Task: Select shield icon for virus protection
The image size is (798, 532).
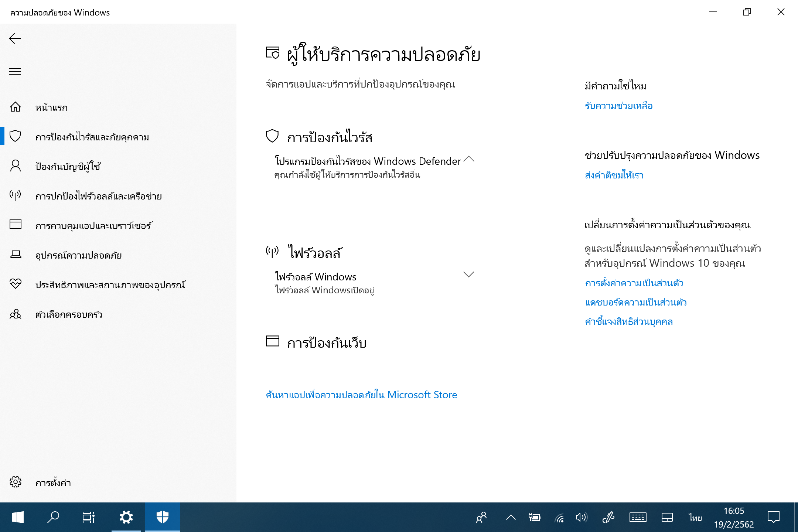Action: 15,136
